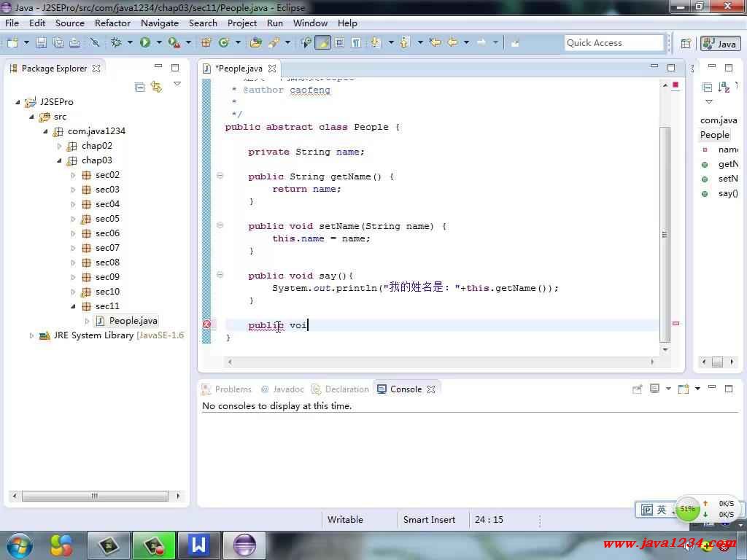Toggle Link with Editor in Package Explorer
The image size is (747, 560).
[156, 87]
